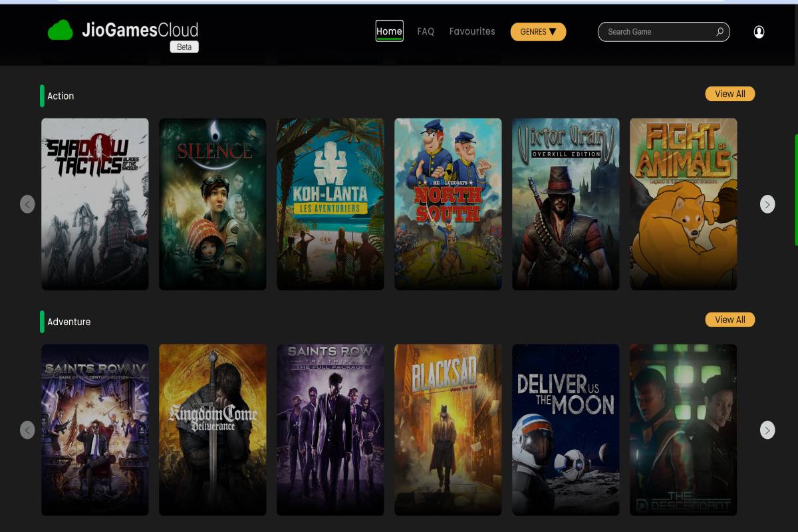The width and height of the screenshot is (798, 532).
Task: Open the North South game card
Action: click(x=448, y=204)
